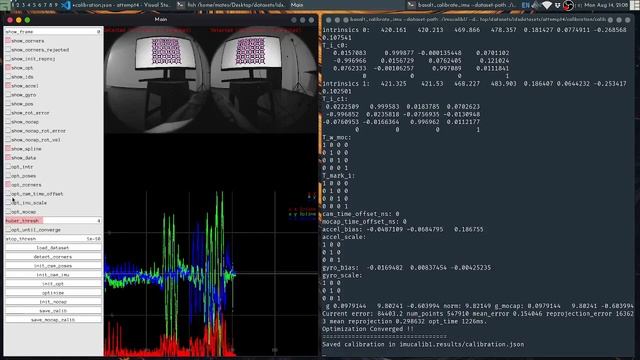
Task: Click the 'accel_bias:' terminal line
Action: coord(402,229)
